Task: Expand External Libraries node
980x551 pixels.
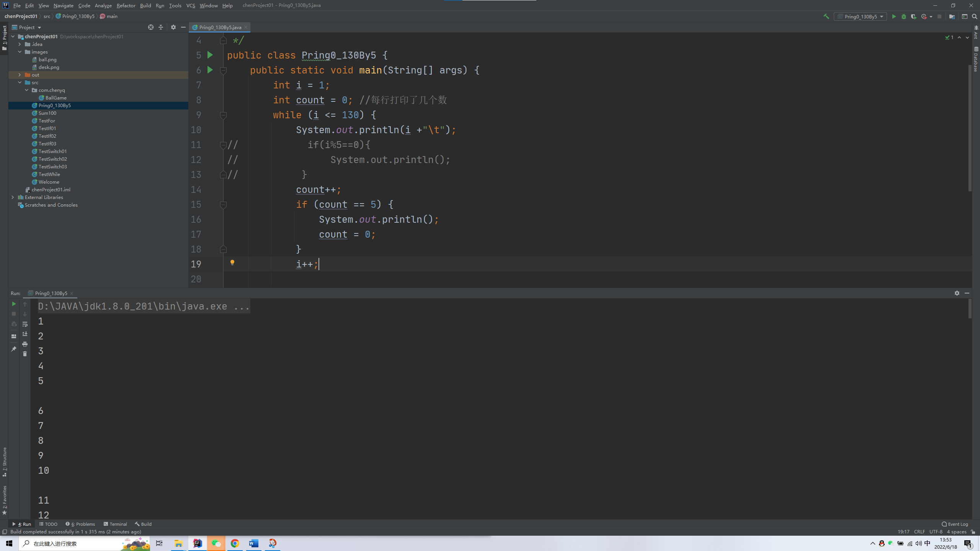Action: (13, 197)
